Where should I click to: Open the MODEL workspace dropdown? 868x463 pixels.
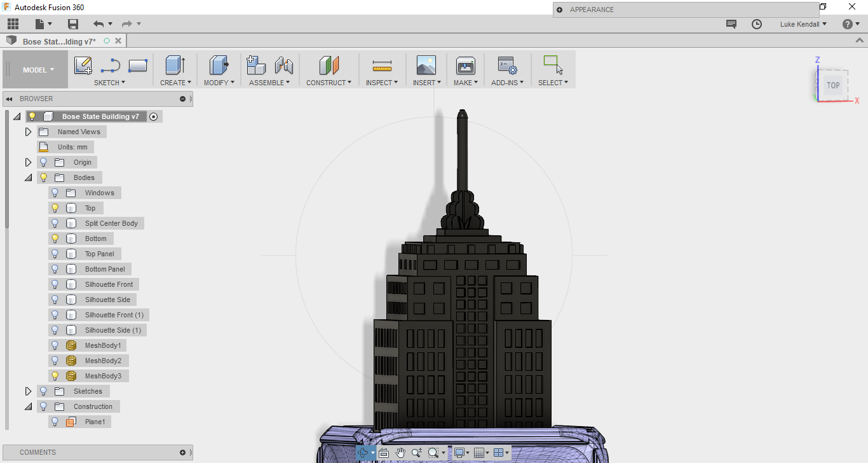38,70
